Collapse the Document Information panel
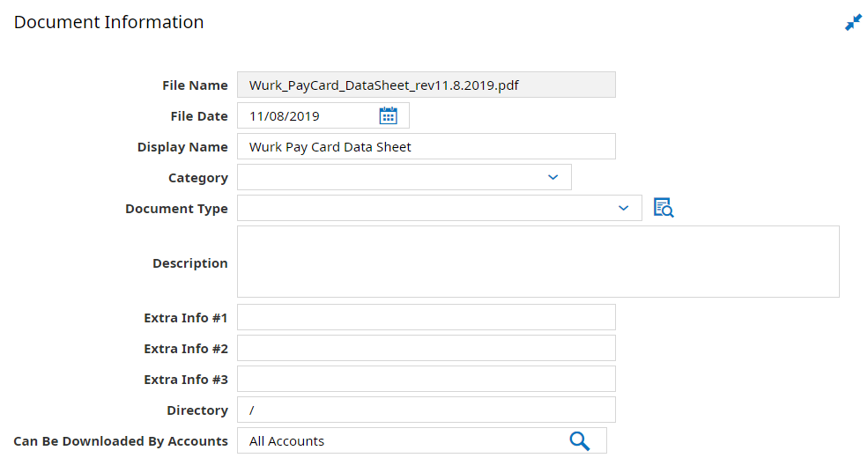Viewport: 868px width, 458px height. (x=853, y=23)
